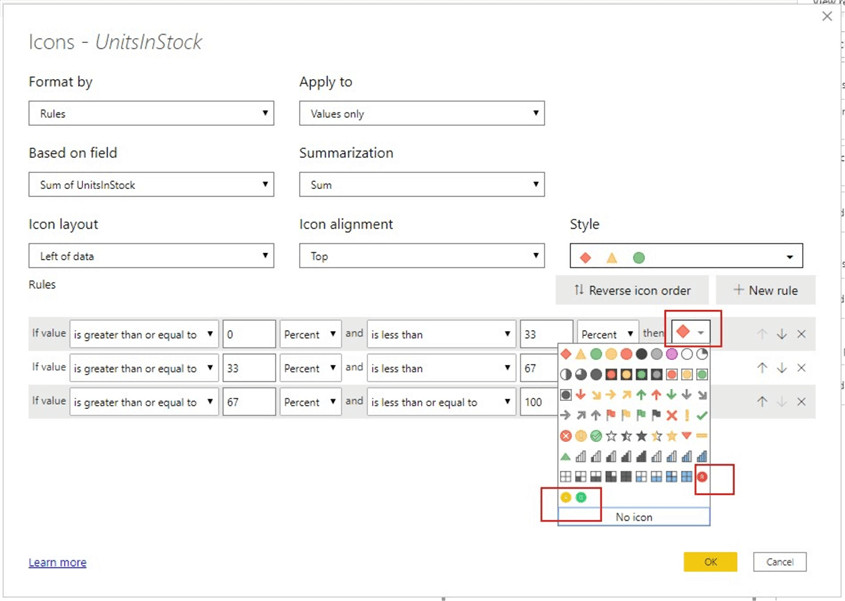Follow the Learn more link
Viewport: 845px width, 601px height.
tap(58, 562)
